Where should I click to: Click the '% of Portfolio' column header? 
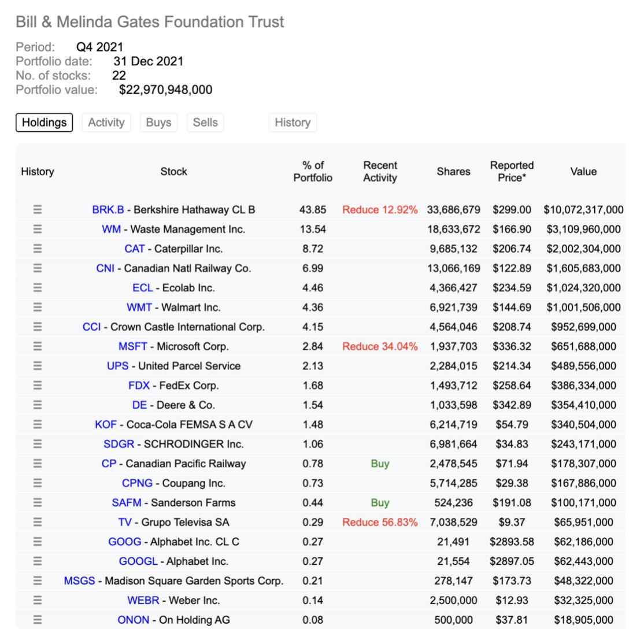pyautogui.click(x=313, y=171)
